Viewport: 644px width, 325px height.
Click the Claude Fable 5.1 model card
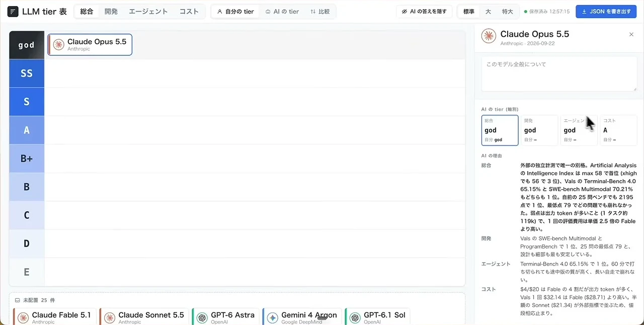[x=55, y=316]
